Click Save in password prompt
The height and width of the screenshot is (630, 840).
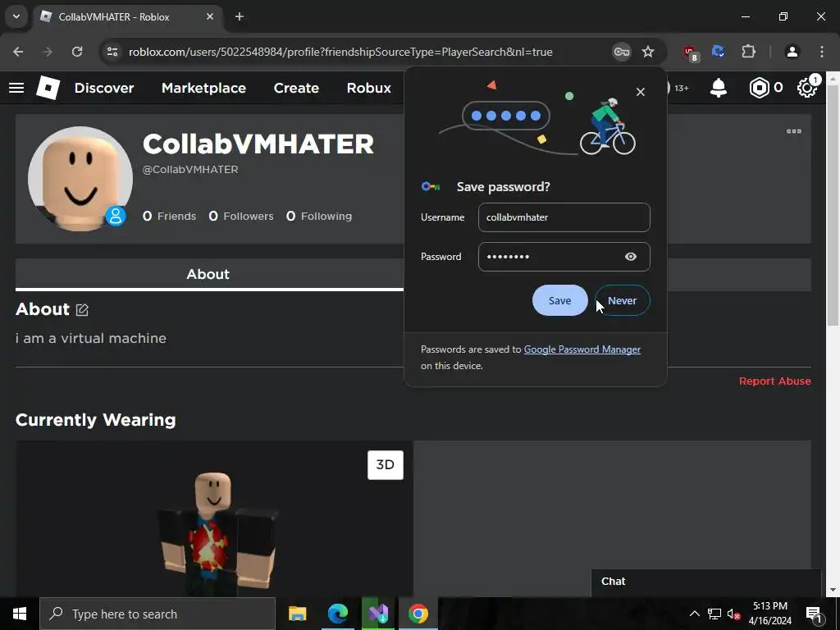(x=559, y=300)
